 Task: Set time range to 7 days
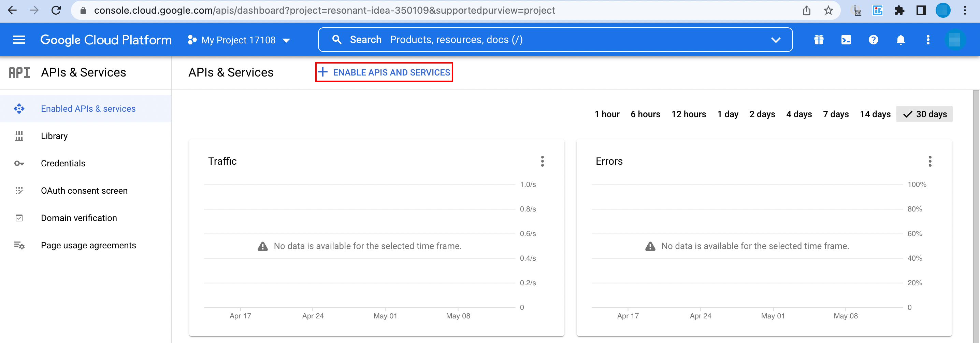point(836,114)
